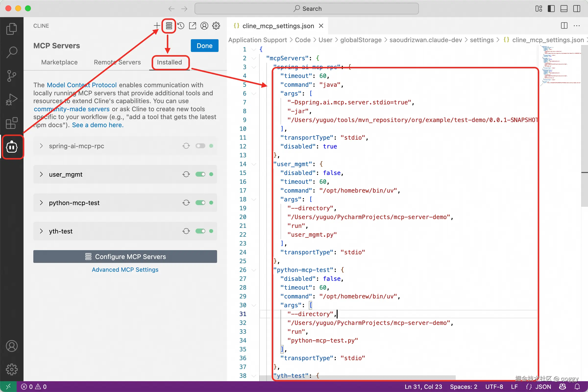Open Cline settings gear icon

(x=216, y=25)
